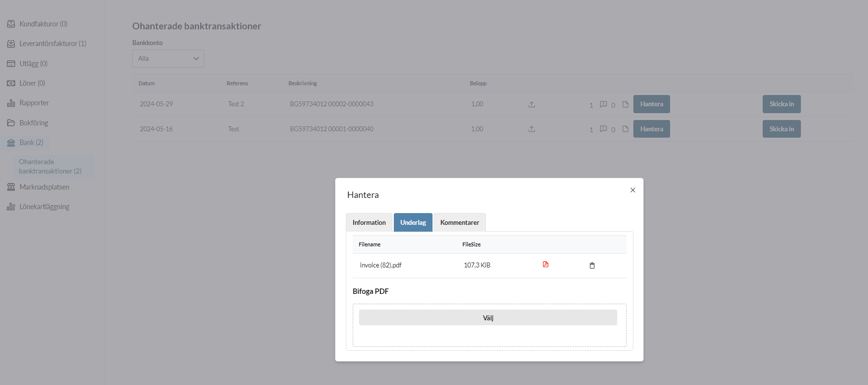Click the Filename column header
Viewport: 868px width, 385px height.
369,244
